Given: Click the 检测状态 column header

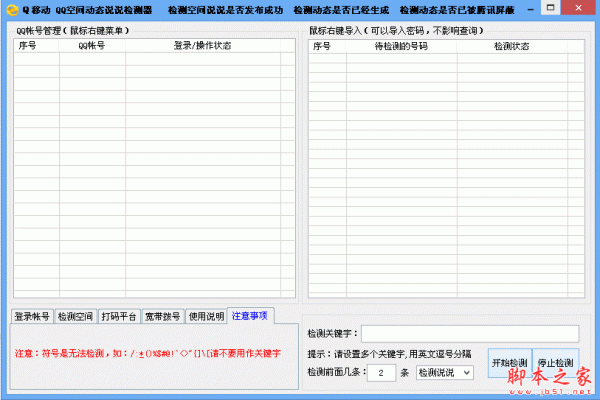Looking at the screenshot, I should point(512,47).
